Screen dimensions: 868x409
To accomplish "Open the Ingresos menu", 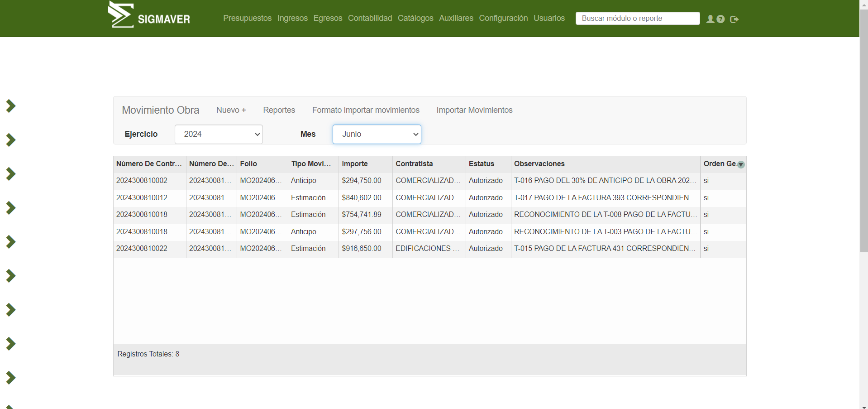I will point(292,18).
